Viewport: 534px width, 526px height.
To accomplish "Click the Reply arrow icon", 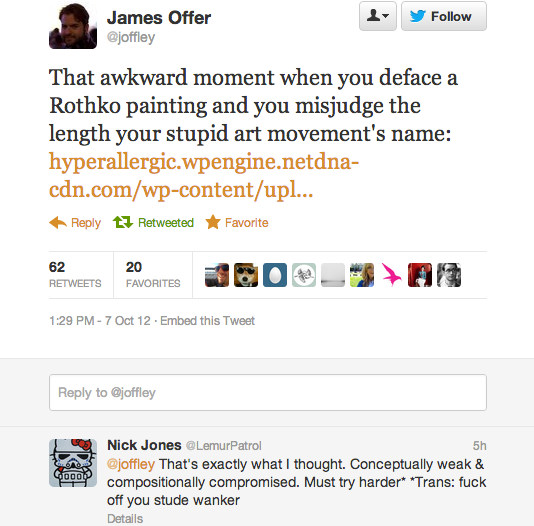I will pyautogui.click(x=58, y=222).
